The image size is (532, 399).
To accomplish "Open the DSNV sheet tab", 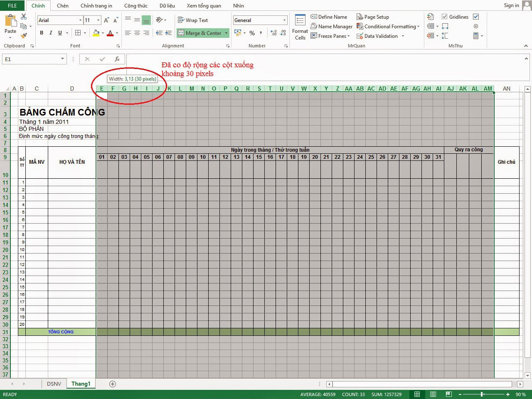I will [54, 384].
